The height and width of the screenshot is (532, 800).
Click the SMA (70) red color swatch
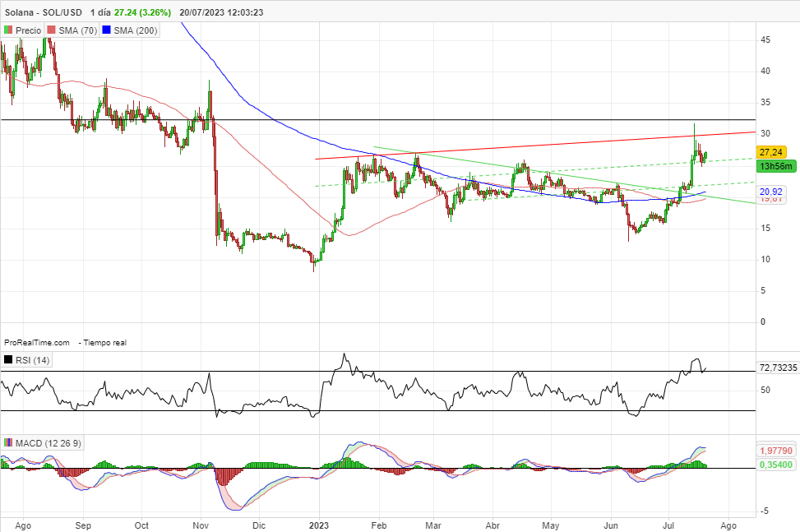tap(51, 30)
